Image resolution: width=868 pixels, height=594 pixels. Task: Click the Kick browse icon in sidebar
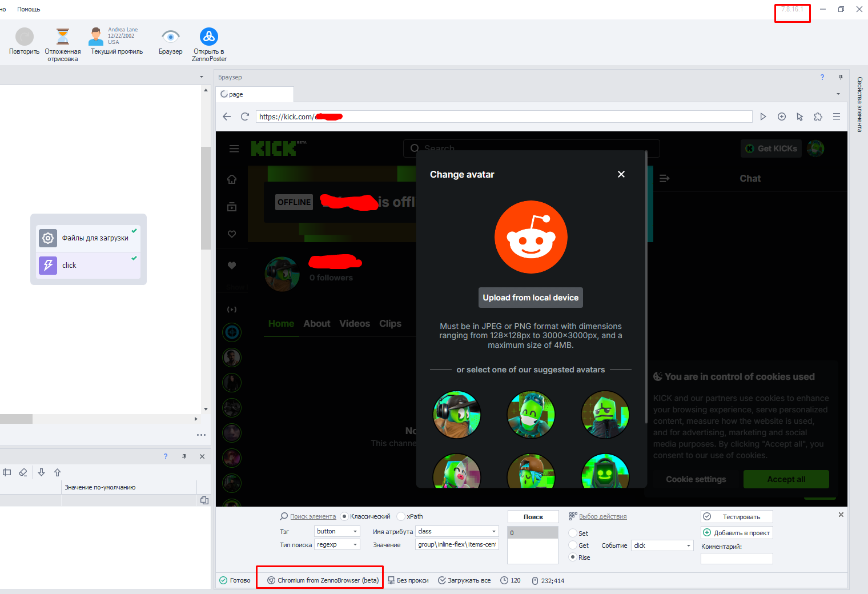(x=232, y=207)
